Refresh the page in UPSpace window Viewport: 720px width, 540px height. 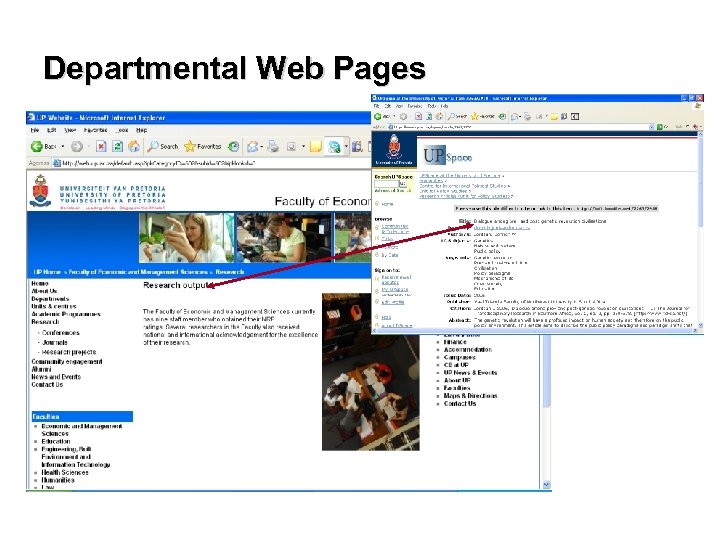coord(428,117)
